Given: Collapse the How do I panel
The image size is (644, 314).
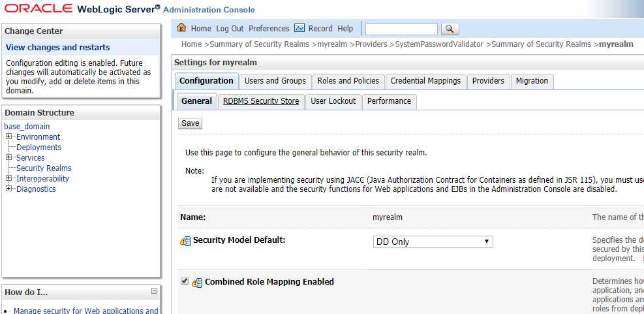Looking at the screenshot, I should 154,291.
